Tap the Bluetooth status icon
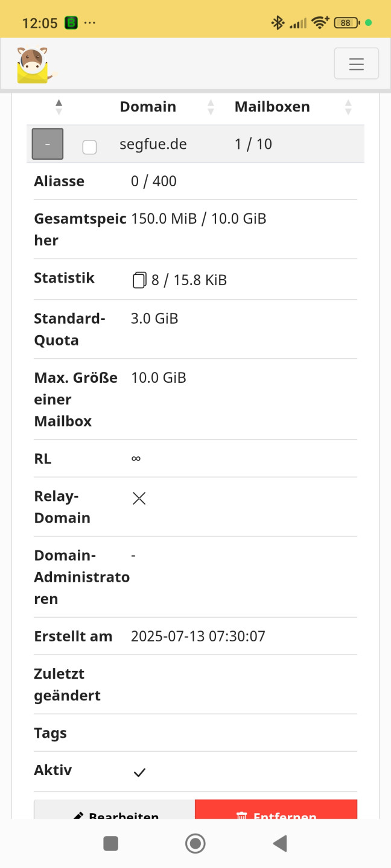This screenshot has width=391, height=868. pyautogui.click(x=278, y=23)
